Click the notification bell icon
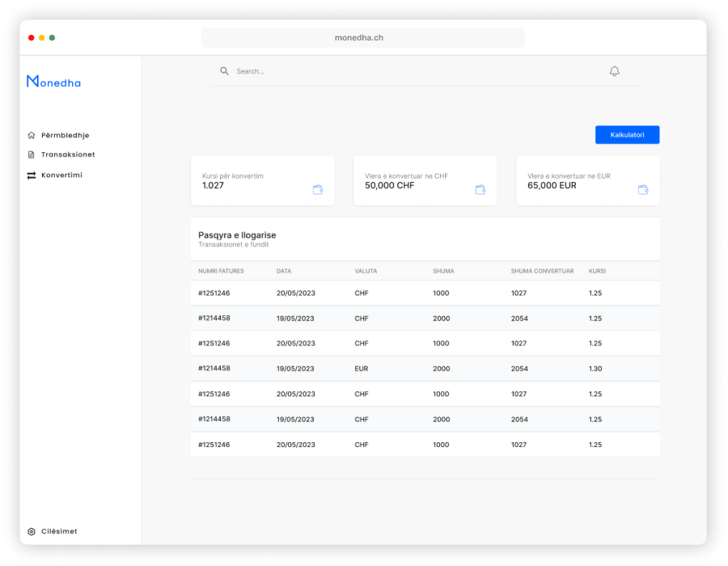This screenshot has height=566, width=728. [614, 71]
